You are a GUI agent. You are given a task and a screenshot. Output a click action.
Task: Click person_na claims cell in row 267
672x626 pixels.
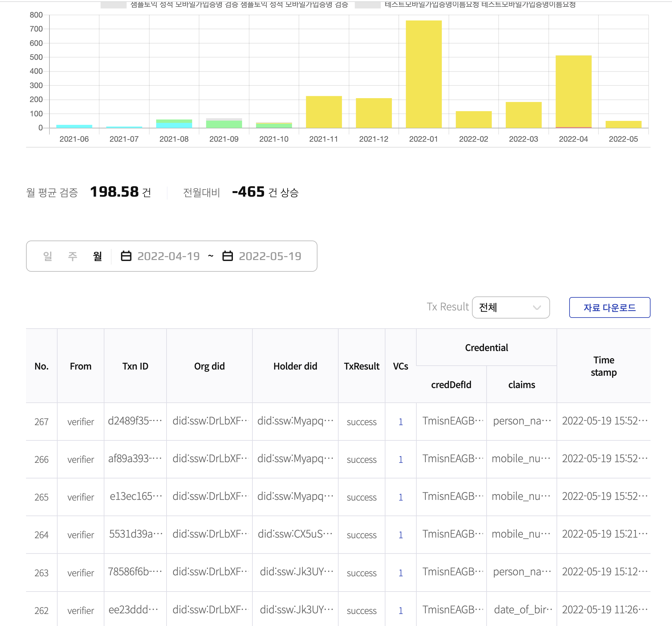pyautogui.click(x=522, y=421)
